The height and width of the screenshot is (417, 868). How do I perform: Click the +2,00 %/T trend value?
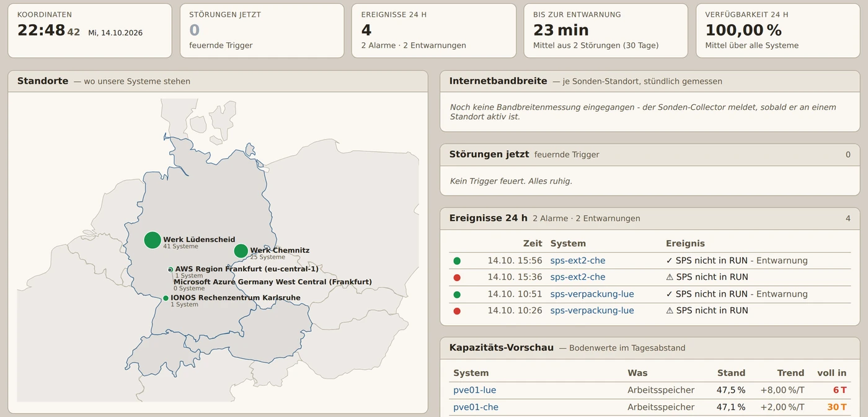click(782, 408)
